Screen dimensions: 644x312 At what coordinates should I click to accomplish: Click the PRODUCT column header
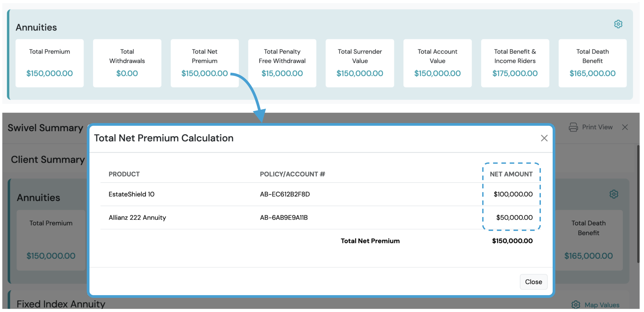124,174
